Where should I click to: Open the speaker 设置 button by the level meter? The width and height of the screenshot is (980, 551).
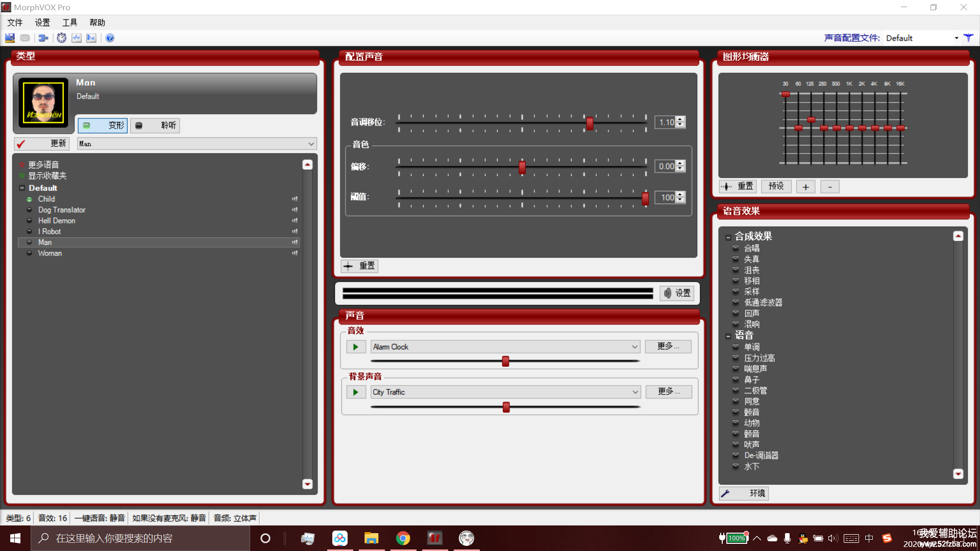pos(677,293)
